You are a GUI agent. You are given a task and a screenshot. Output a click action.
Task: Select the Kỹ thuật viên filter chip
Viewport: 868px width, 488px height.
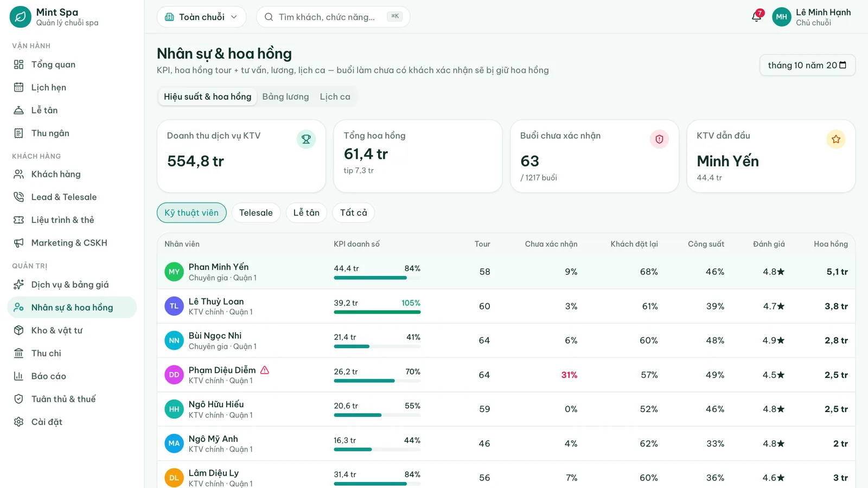192,213
